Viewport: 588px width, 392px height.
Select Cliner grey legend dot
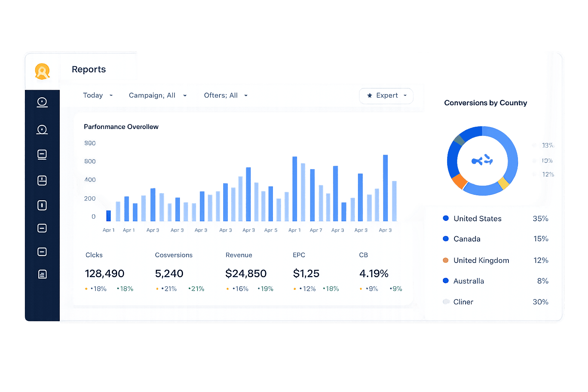click(446, 302)
